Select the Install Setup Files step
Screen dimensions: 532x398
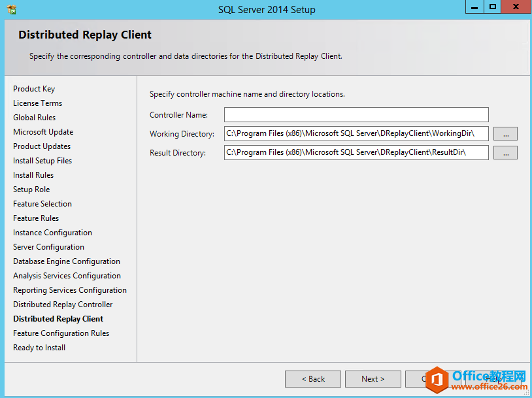42,161
